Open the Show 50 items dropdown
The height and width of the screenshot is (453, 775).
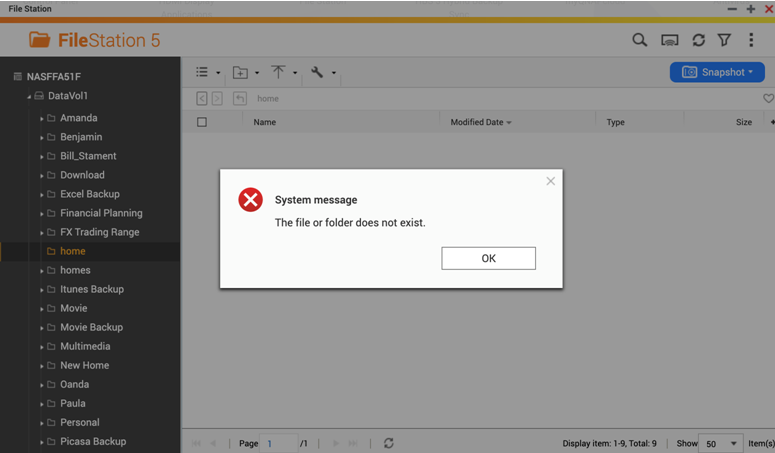pos(722,443)
